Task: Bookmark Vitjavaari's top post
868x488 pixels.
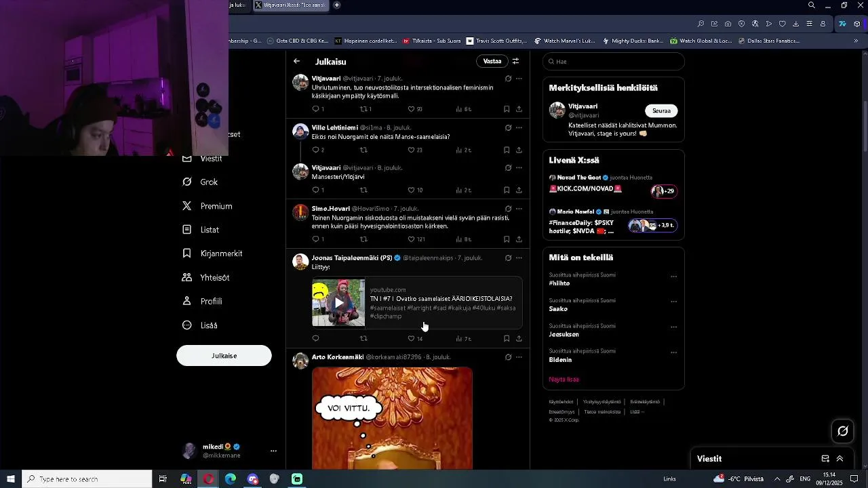Action: (x=507, y=109)
